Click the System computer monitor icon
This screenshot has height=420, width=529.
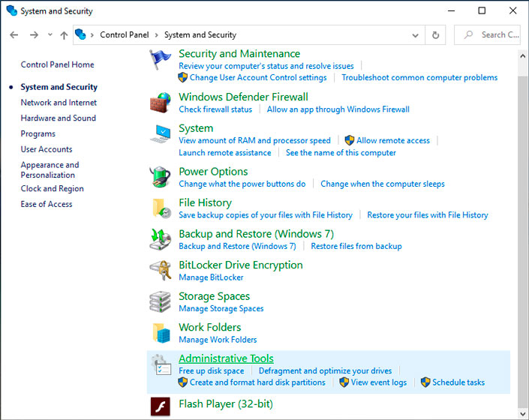click(x=161, y=133)
